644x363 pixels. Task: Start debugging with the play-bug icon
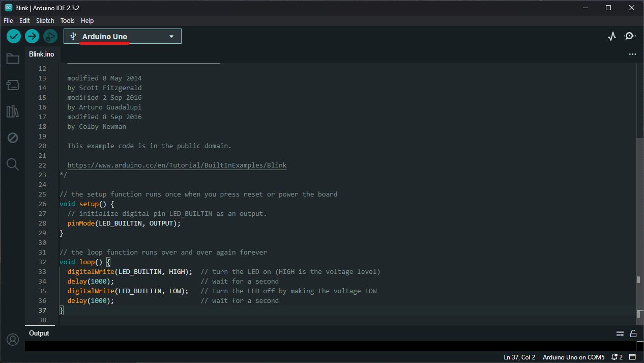[x=50, y=36]
